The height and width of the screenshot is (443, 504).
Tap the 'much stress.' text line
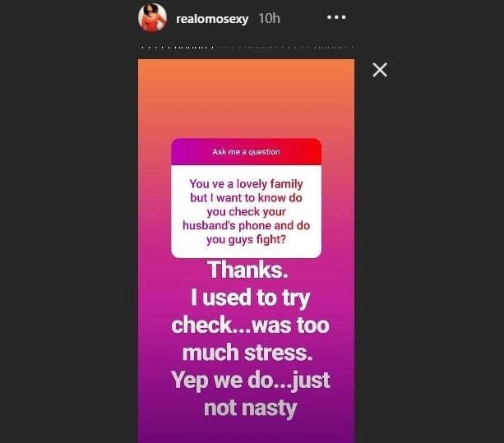coord(247,353)
